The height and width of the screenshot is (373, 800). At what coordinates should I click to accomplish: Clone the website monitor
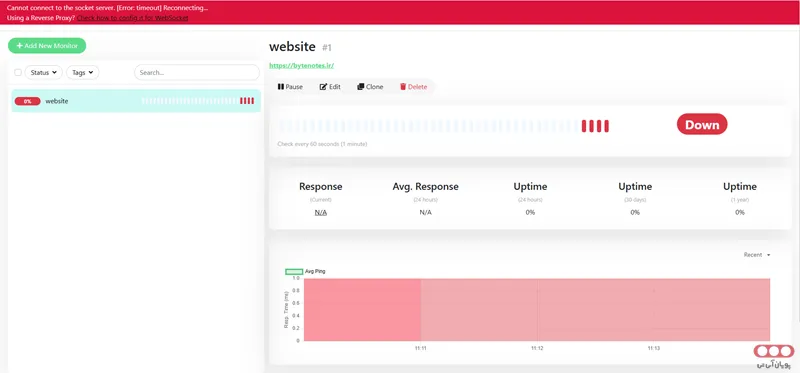(x=370, y=87)
